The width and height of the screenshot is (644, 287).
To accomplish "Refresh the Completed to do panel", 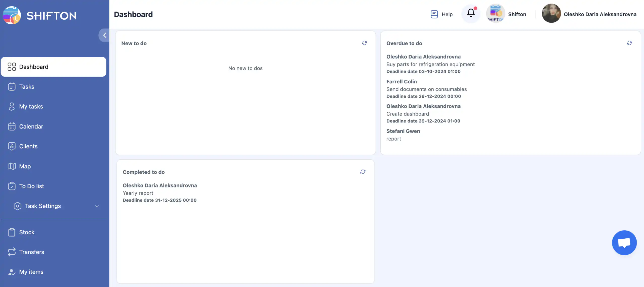I will tap(363, 172).
